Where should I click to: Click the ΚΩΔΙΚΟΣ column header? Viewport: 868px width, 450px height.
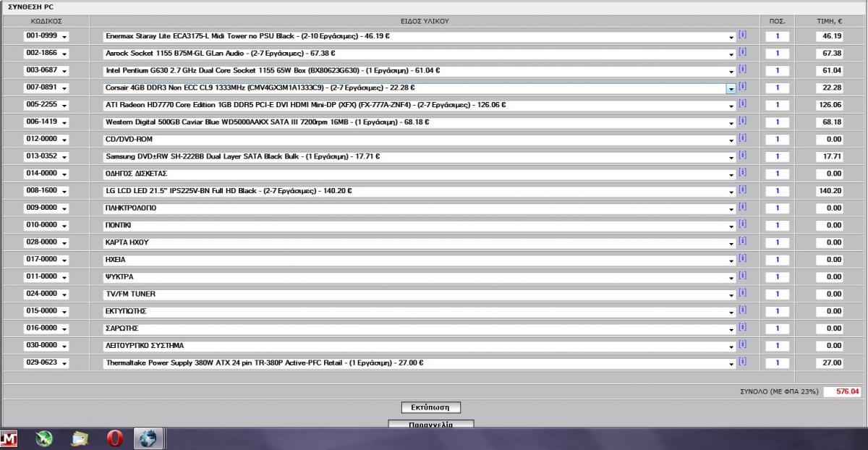pos(46,21)
